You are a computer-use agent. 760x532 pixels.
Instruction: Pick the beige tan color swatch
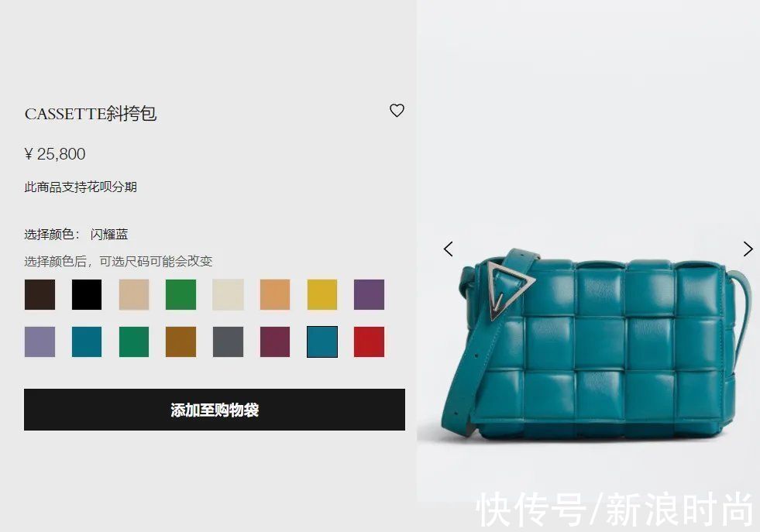134,294
